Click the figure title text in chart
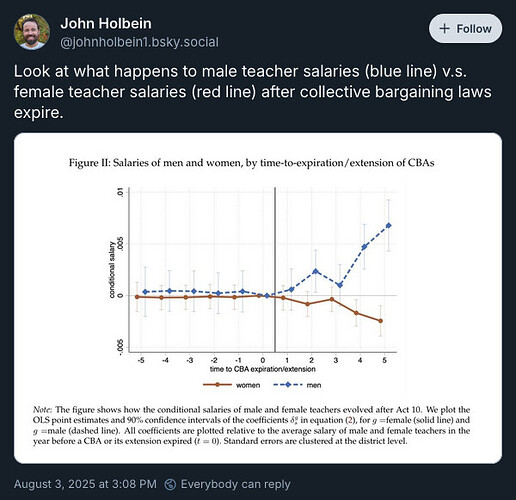Image resolution: width=516 pixels, height=500 pixels. point(252,163)
